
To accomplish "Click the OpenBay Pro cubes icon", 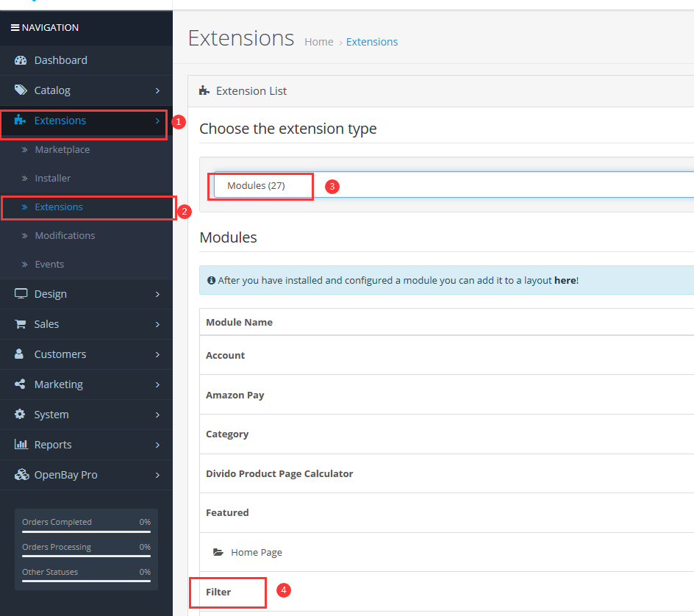I will pyautogui.click(x=22, y=474).
